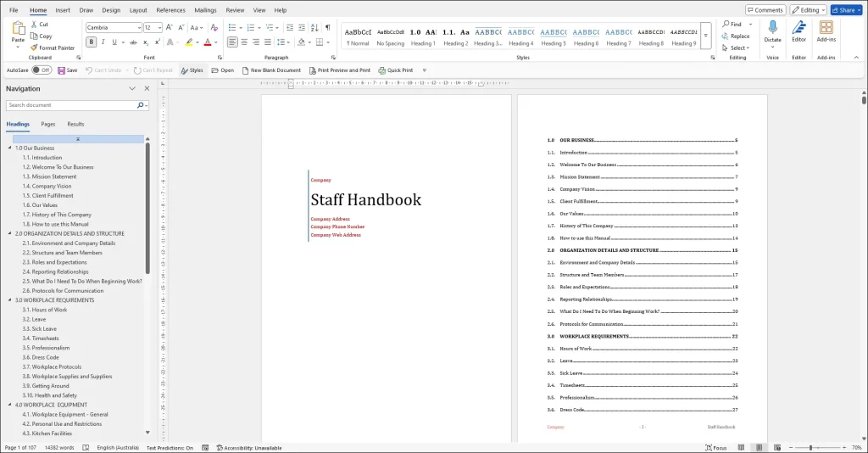Center align the text
This screenshot has width=868, height=453.
click(x=244, y=42)
